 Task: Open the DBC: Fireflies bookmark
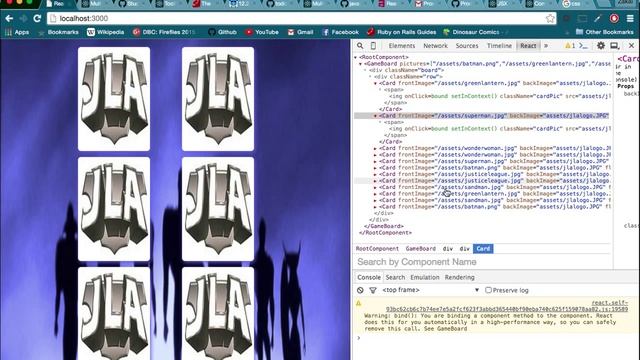(x=164, y=32)
